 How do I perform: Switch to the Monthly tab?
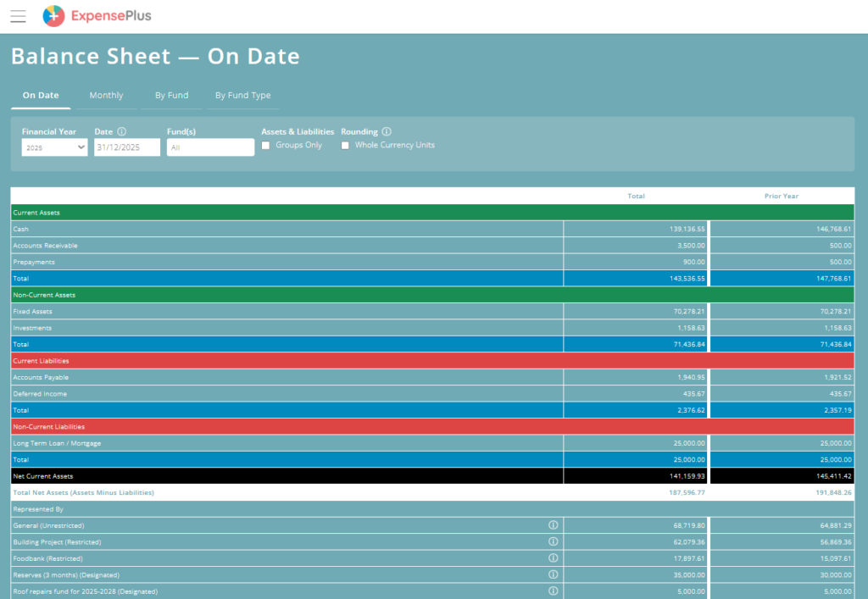pyautogui.click(x=106, y=96)
